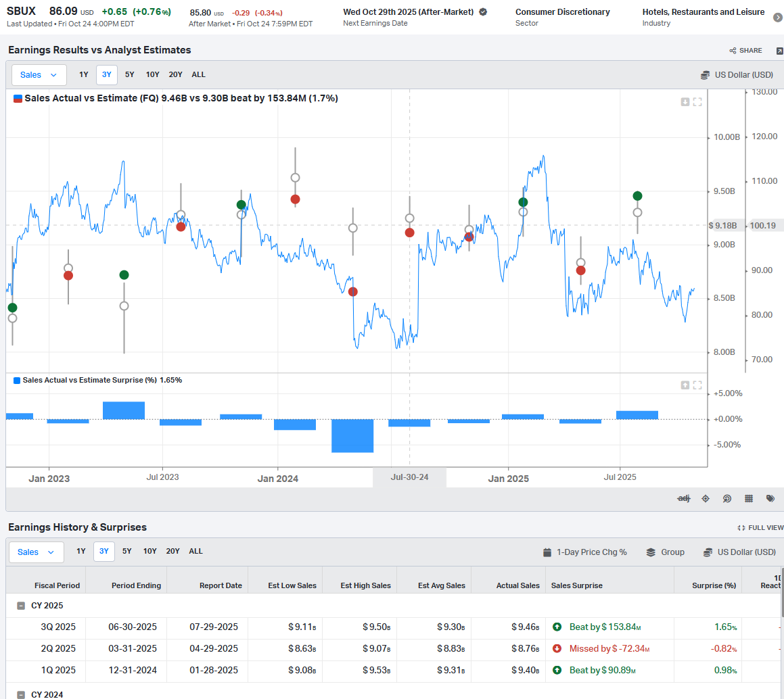Sort by the Actual Sales column header
Viewport: 784px width, 699px height.
[x=518, y=585]
